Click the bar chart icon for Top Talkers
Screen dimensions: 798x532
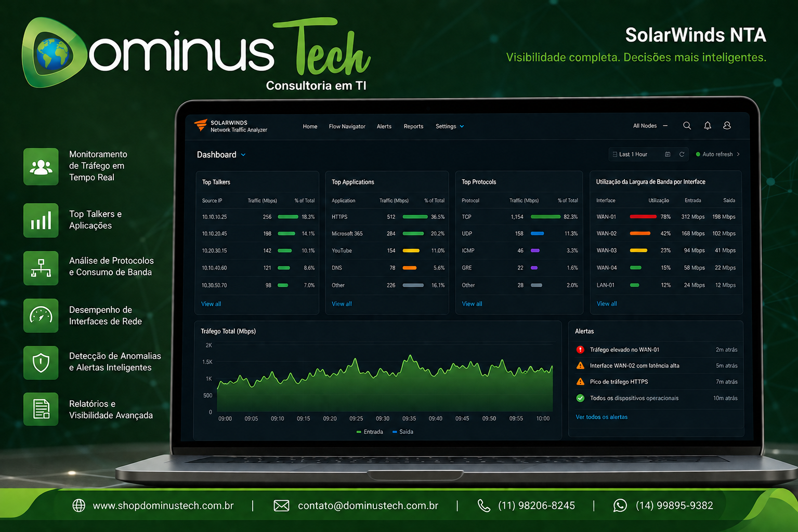pyautogui.click(x=41, y=220)
